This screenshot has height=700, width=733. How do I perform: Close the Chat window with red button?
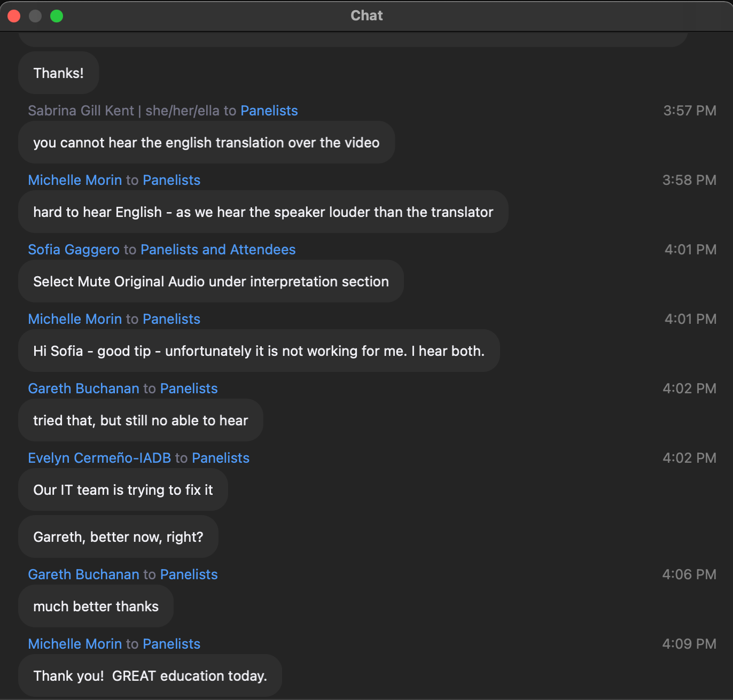[14, 16]
